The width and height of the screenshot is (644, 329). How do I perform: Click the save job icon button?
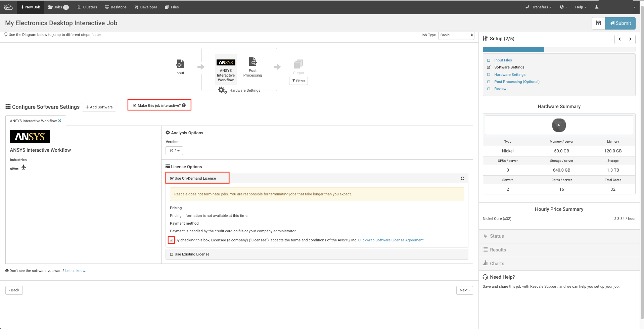[x=598, y=23]
